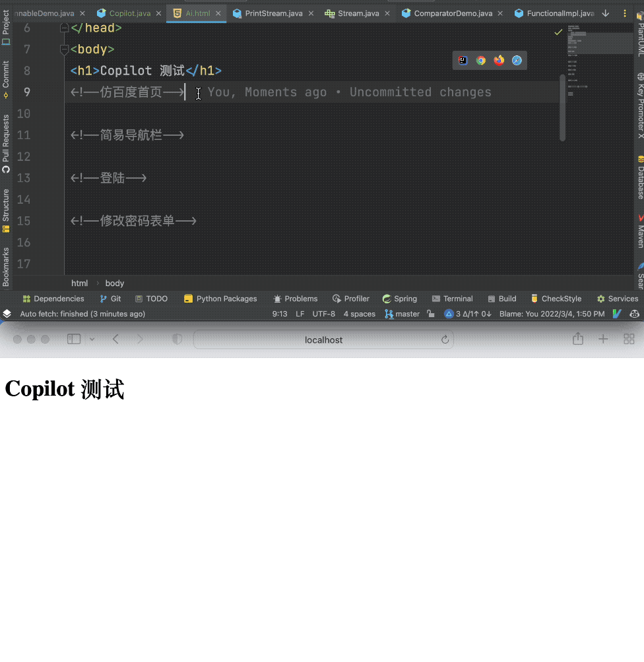Image resolution: width=644 pixels, height=662 pixels.
Task: Open the Git tool window
Action: [110, 299]
